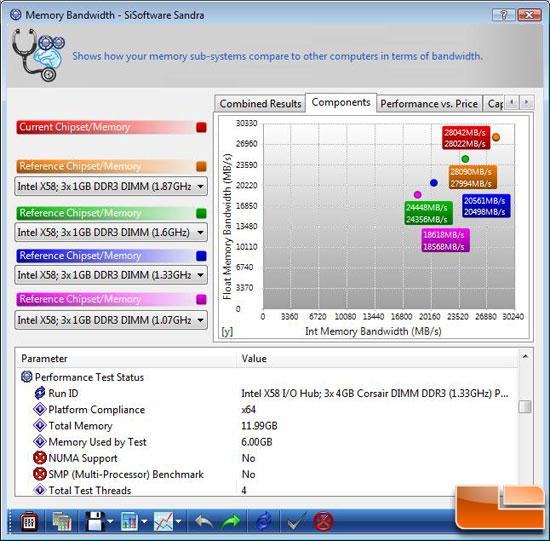Click the stethoscope and brain logo
The image size is (550, 541).
click(x=38, y=55)
